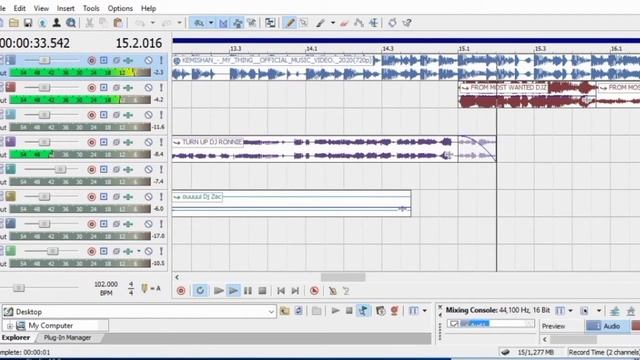Click the track 1 FX icon
The image size is (640, 360).
(128, 60)
